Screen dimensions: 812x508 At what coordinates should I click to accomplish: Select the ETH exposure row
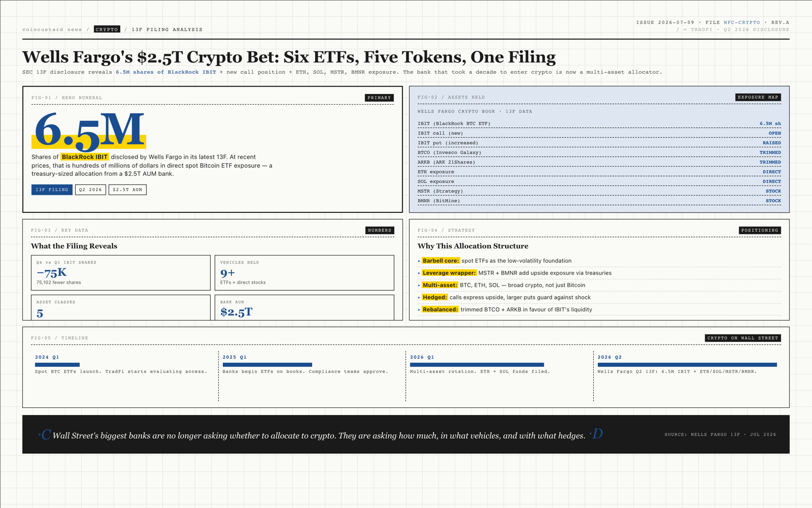(599, 172)
